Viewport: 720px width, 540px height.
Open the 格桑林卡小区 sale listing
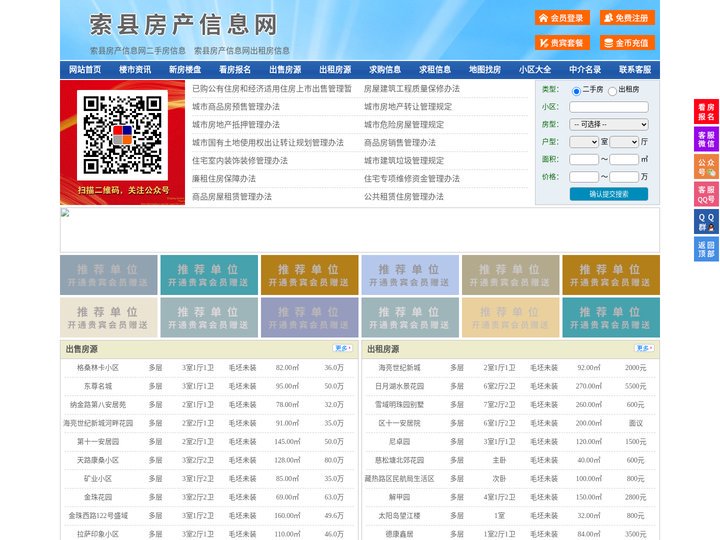tap(98, 368)
